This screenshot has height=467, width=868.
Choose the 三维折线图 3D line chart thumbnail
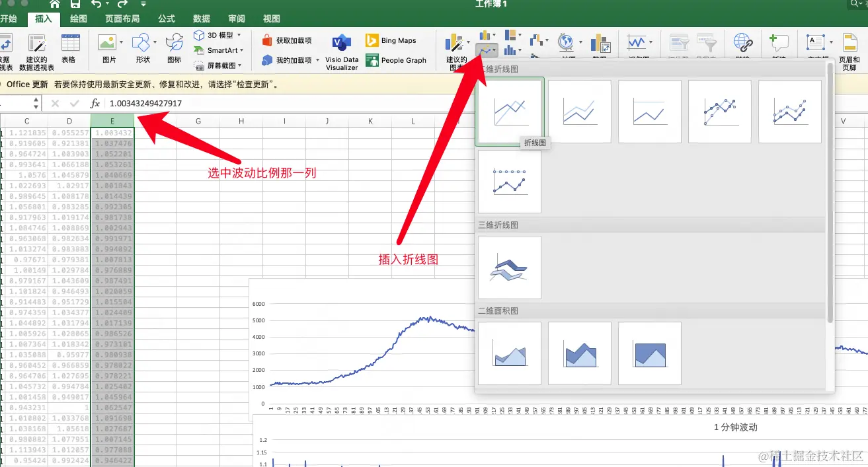[510, 268]
